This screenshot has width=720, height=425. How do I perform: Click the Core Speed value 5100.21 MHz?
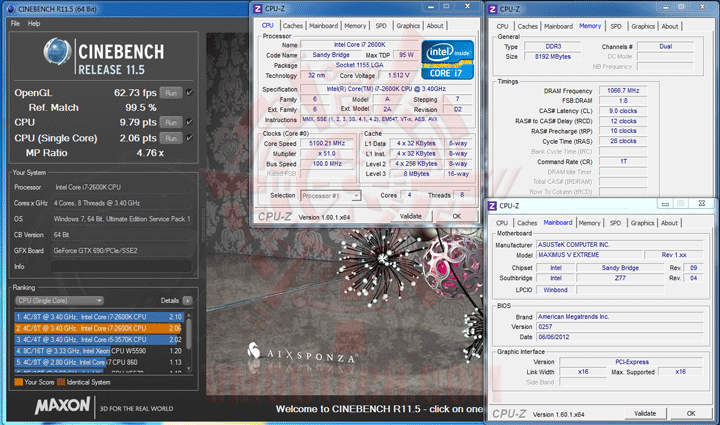pos(327,143)
